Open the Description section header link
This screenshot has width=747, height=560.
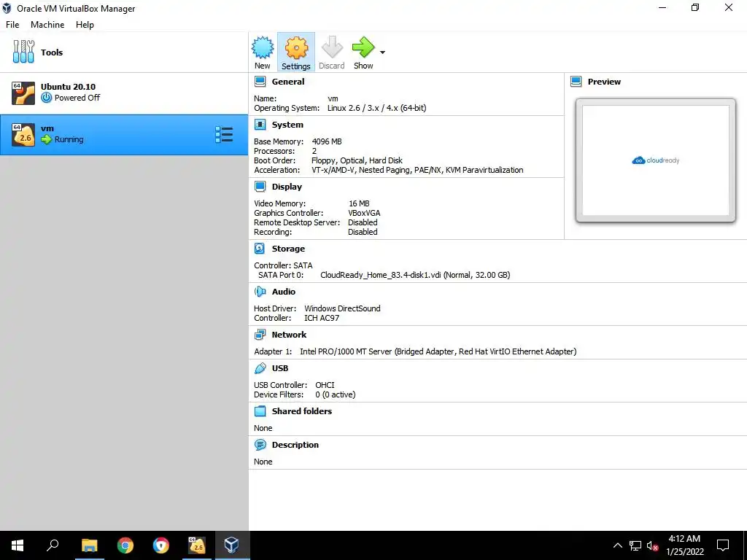tap(295, 445)
